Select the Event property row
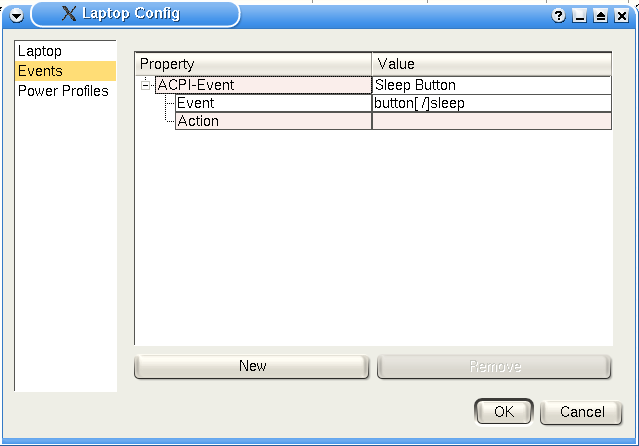The height and width of the screenshot is (446, 639). click(273, 103)
